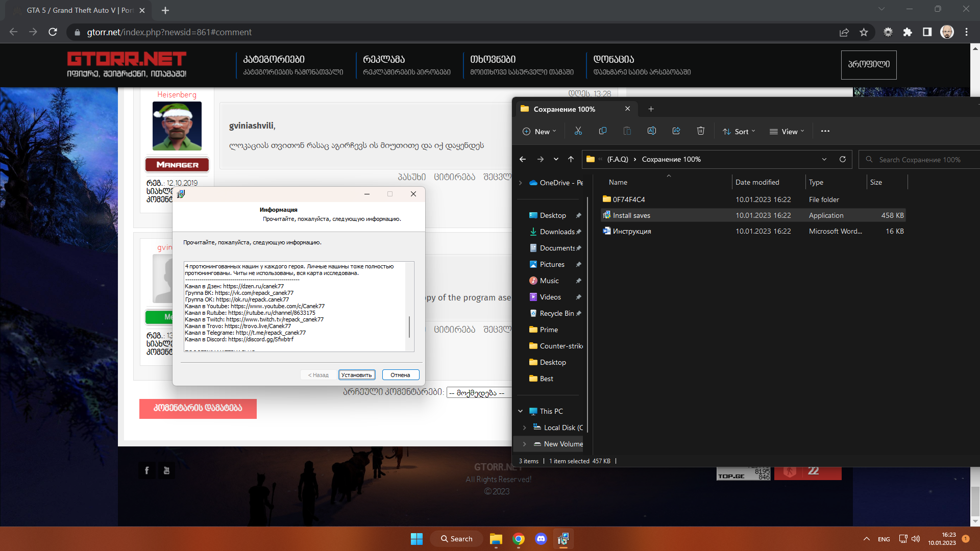Open recent locations chevron in File Explorer

pos(556,159)
